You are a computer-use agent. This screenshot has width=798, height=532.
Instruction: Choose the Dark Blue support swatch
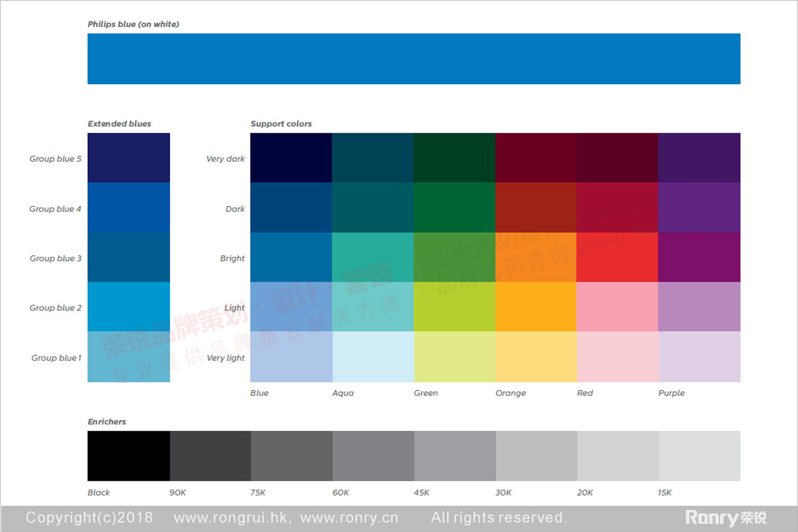pos(291,207)
